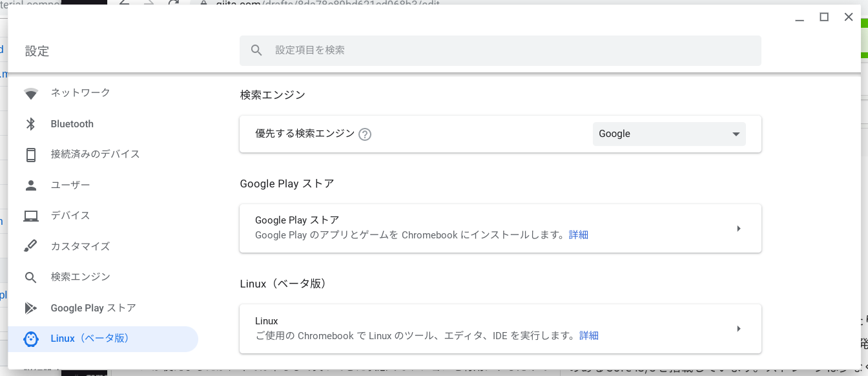
Task: Click the browser address bar lock icon
Action: [203, 4]
